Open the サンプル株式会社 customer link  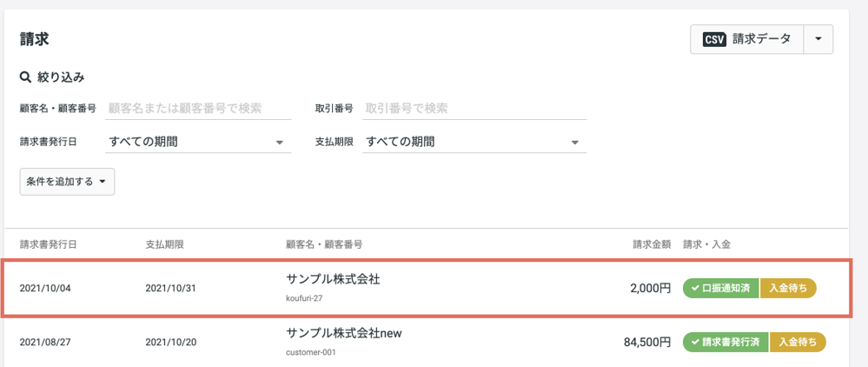click(x=334, y=279)
